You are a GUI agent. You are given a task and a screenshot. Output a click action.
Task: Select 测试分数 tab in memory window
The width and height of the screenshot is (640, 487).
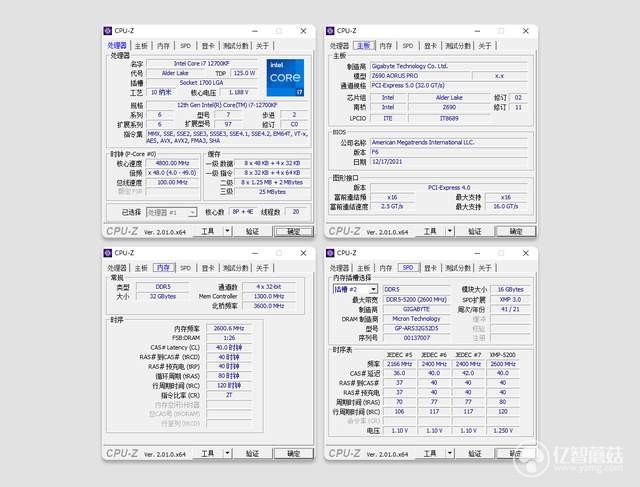tap(236, 268)
